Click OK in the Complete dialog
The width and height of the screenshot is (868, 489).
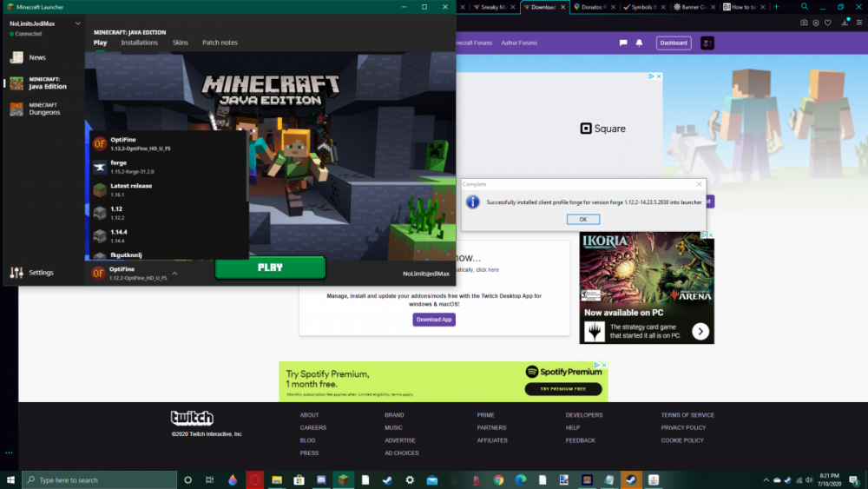point(583,219)
